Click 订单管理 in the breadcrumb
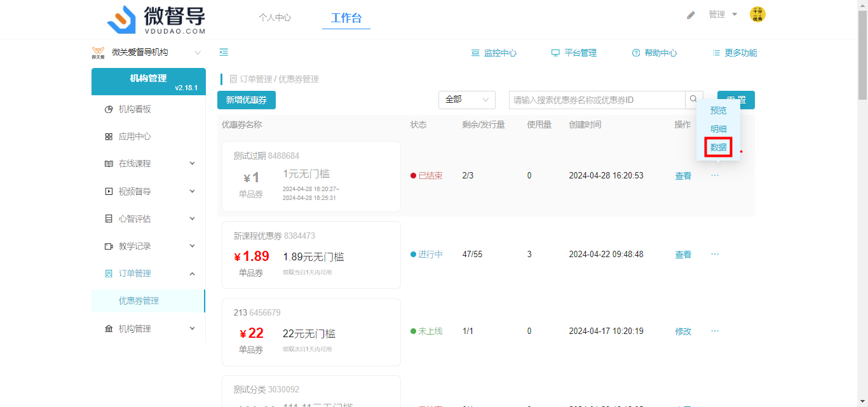Viewport: 868px width, 407px height. 256,79
